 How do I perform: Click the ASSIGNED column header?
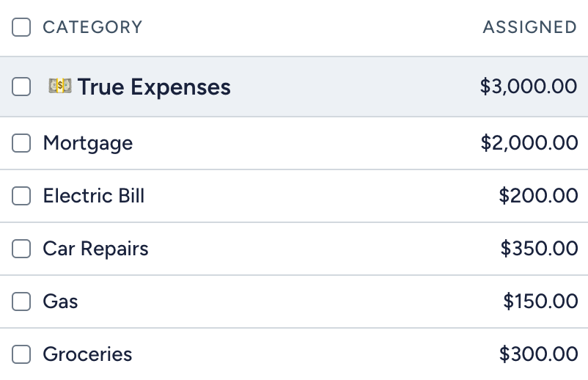(x=529, y=27)
